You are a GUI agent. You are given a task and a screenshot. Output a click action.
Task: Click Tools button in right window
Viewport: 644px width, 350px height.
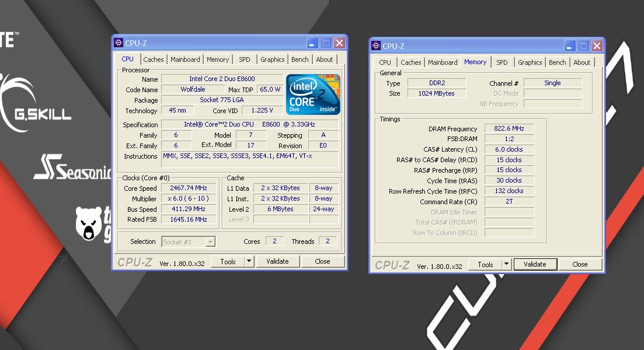click(485, 264)
